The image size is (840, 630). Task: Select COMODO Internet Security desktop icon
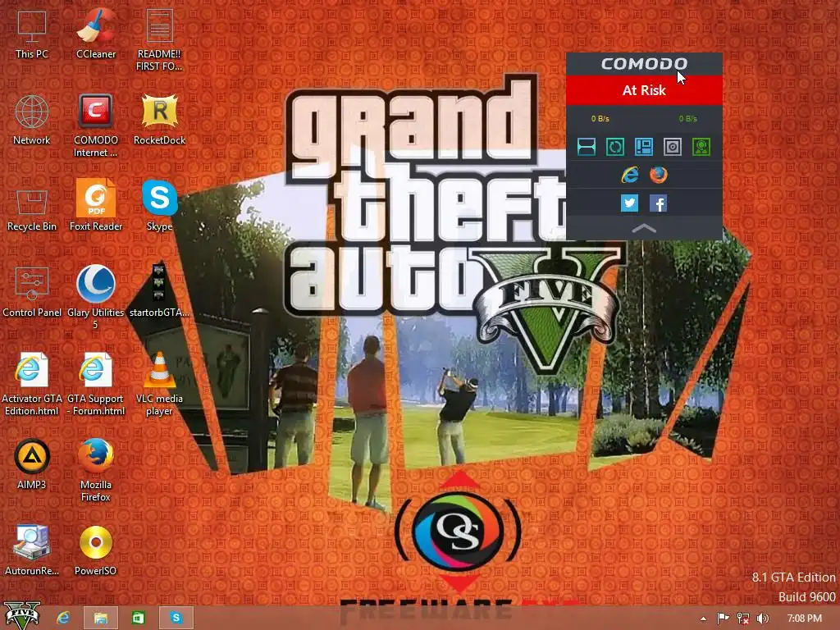click(96, 126)
